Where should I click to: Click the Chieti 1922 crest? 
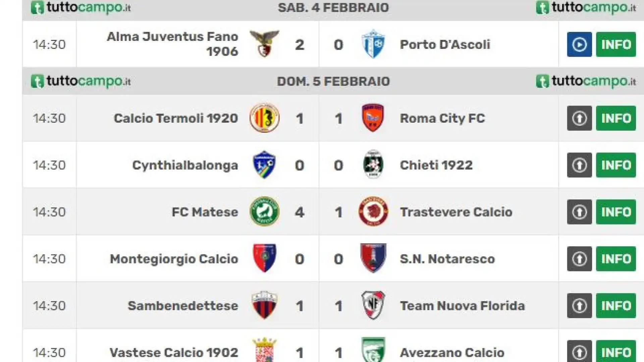point(373,164)
